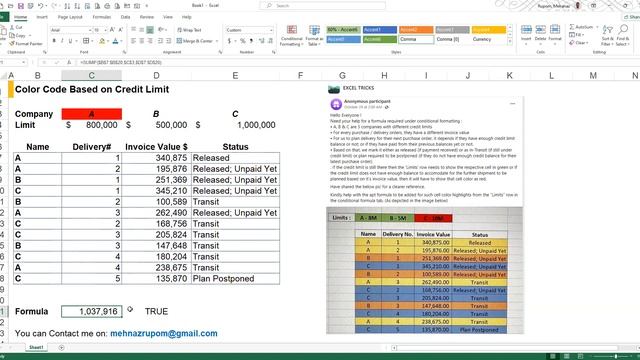Image resolution: width=640 pixels, height=360 pixels.
Task: Open the Data ribbon tab
Action: point(125,17)
